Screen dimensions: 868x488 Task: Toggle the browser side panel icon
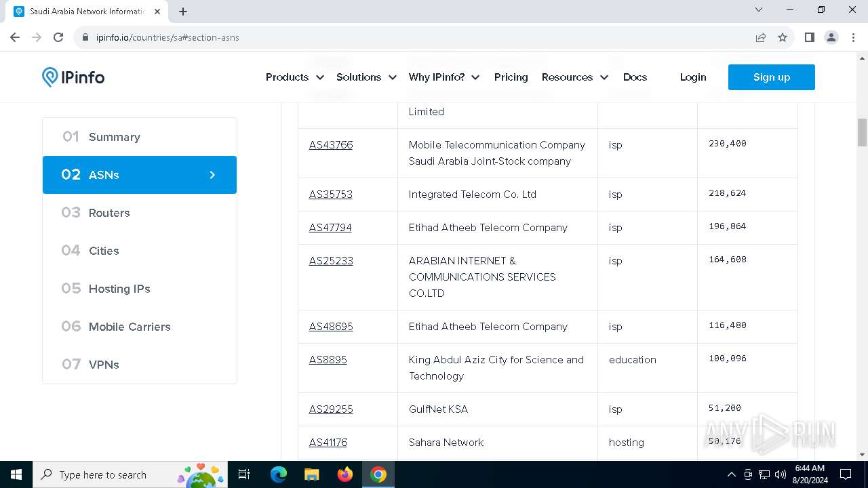pyautogui.click(x=809, y=37)
